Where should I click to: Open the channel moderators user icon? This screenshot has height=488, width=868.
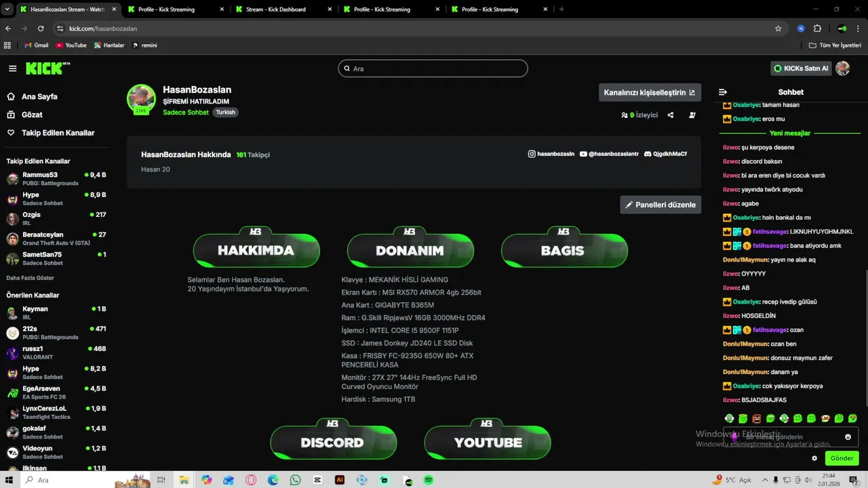[692, 115]
